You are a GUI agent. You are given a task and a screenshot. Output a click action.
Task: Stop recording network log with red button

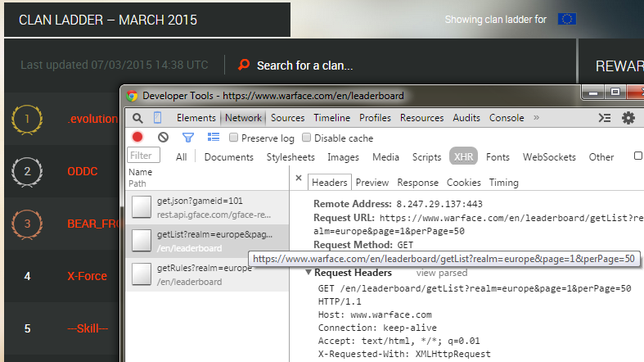pos(137,138)
